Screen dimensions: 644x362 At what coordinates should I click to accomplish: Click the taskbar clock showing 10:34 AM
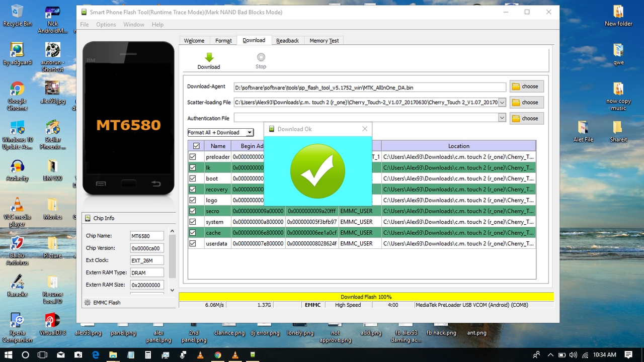605,355
